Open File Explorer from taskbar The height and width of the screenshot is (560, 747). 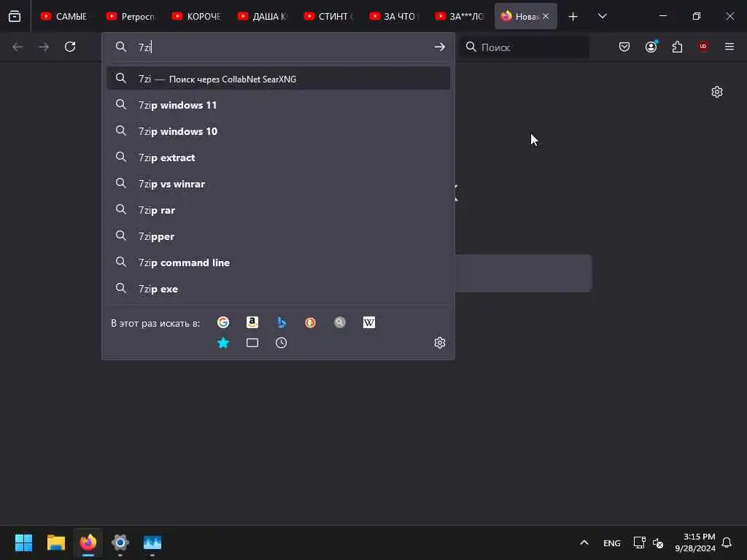(55, 542)
